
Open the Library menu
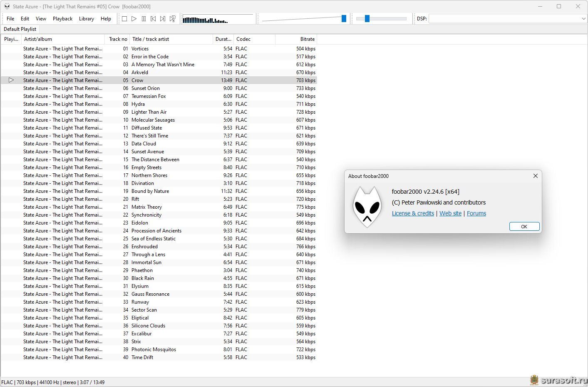coord(86,19)
